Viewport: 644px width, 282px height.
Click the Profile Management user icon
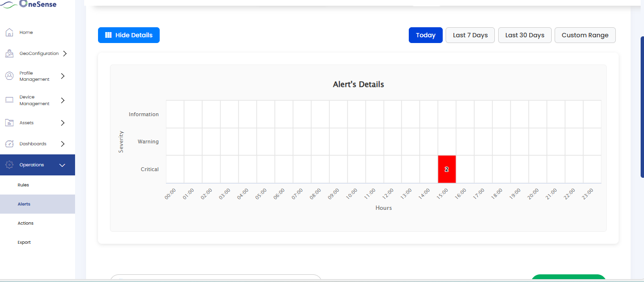(9, 76)
